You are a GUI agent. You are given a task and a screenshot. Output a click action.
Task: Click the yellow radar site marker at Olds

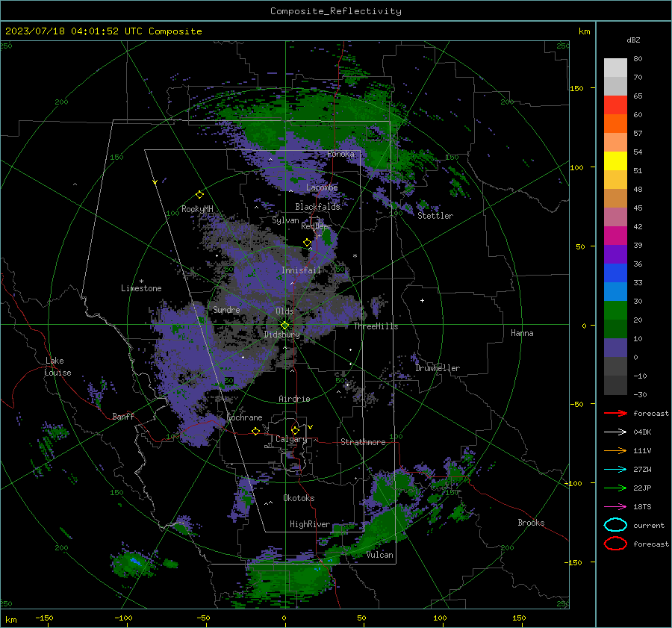tap(285, 326)
